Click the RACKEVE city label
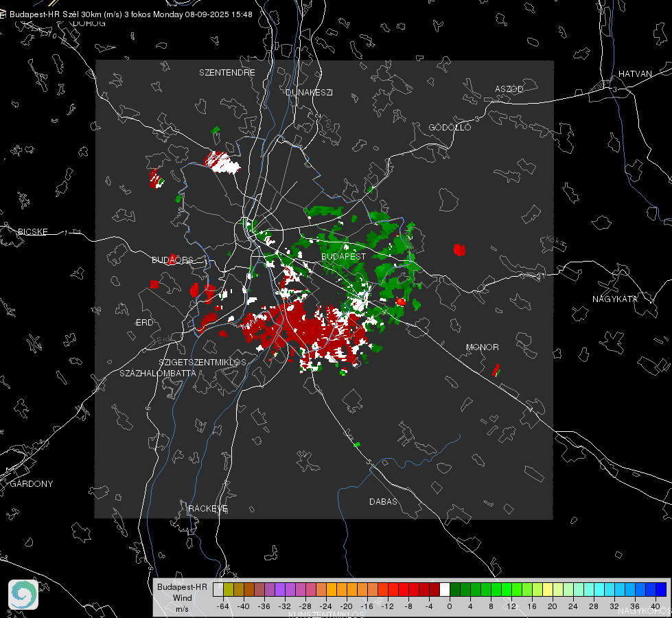Image resolution: width=672 pixels, height=618 pixels. pos(208,508)
